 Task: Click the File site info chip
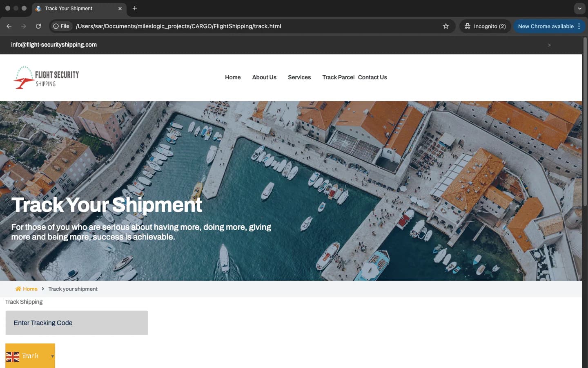tap(62, 26)
